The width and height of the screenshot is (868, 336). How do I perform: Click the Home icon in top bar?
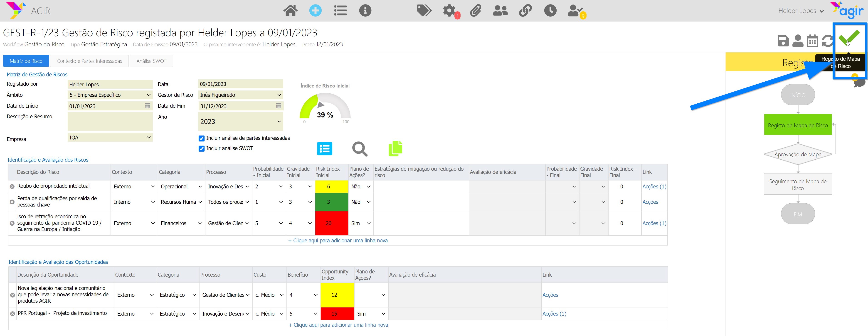tap(290, 11)
